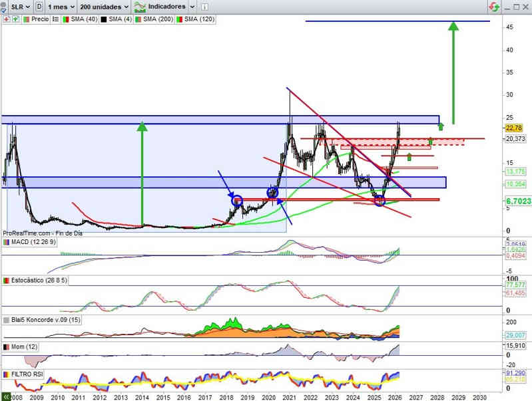532x401 pixels.
Task: Toggle the D chart-type button
Action: click(40, 7)
